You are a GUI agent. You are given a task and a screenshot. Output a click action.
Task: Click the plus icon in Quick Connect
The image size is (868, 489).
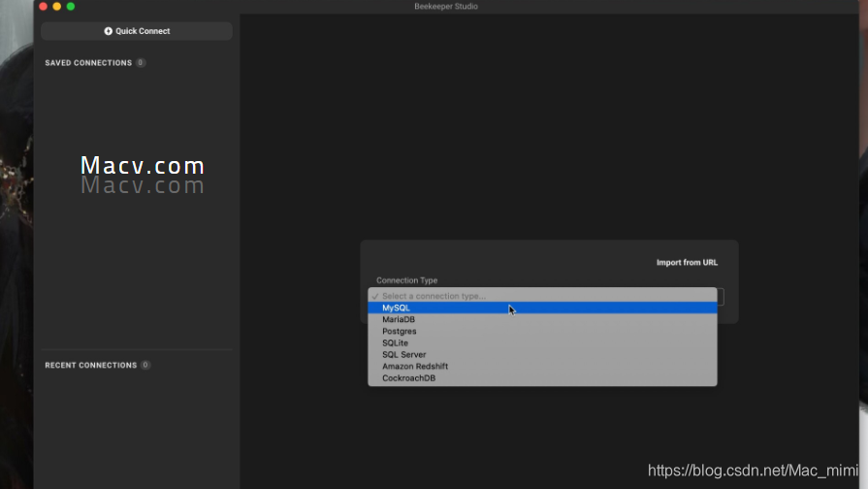click(108, 31)
